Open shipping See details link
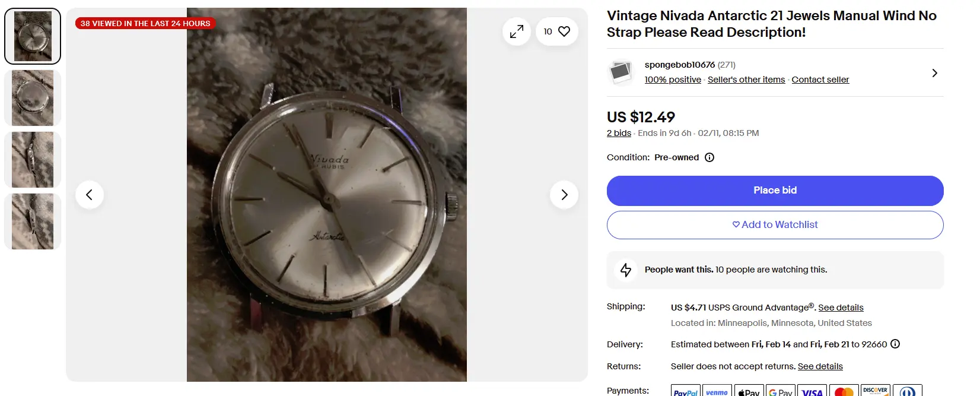This screenshot has width=980, height=396. pos(841,308)
